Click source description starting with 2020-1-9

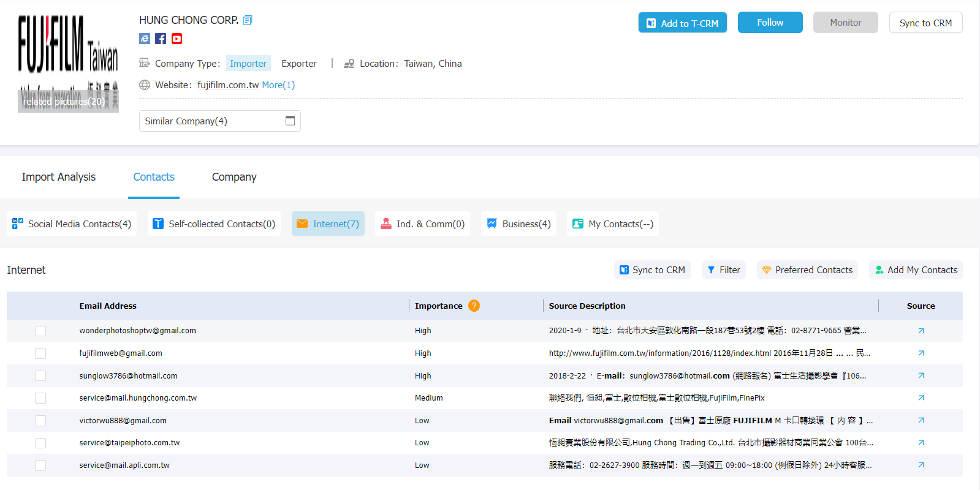pyautogui.click(x=707, y=331)
